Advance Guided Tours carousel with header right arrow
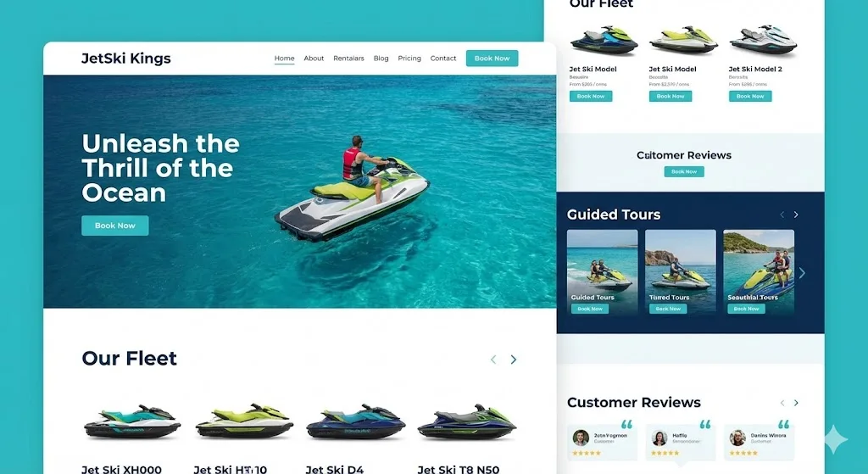The height and width of the screenshot is (474, 868). (x=796, y=215)
